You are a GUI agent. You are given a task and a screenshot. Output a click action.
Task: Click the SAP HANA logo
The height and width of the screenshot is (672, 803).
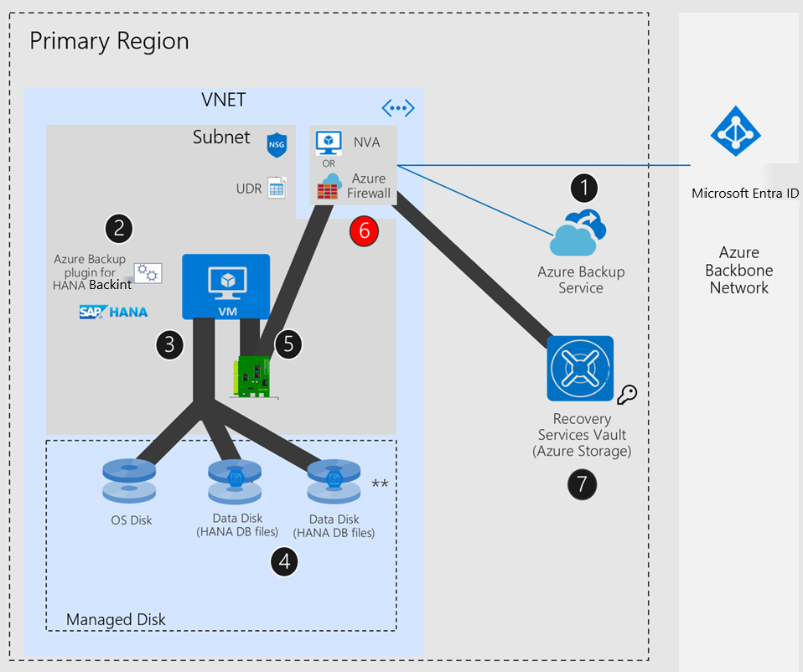(113, 313)
